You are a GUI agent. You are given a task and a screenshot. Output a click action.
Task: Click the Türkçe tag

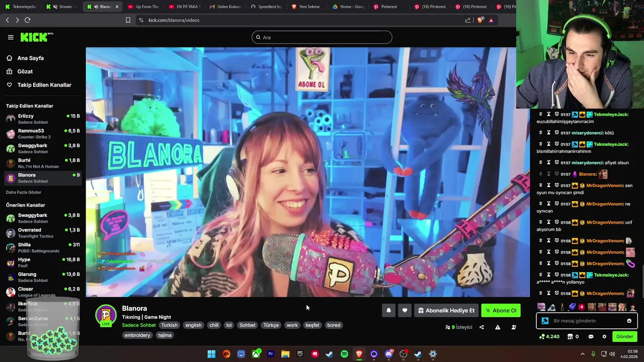(x=271, y=325)
